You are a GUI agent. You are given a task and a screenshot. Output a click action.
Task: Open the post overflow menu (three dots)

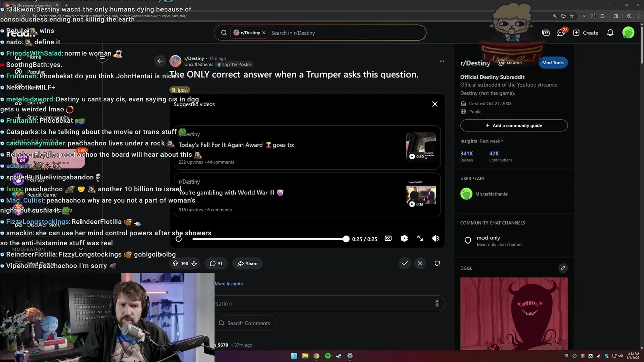coord(442,61)
